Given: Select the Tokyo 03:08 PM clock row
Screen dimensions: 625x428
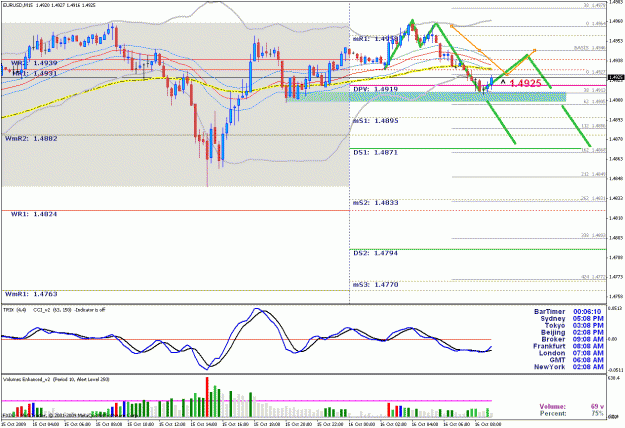Looking at the screenshot, I should tap(574, 326).
